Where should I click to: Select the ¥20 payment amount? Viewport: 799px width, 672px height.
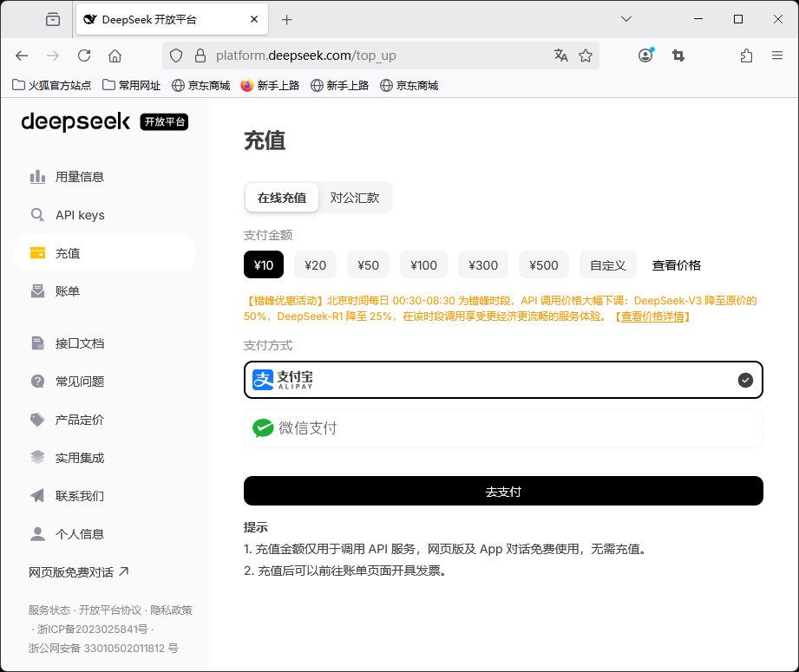tap(316, 265)
